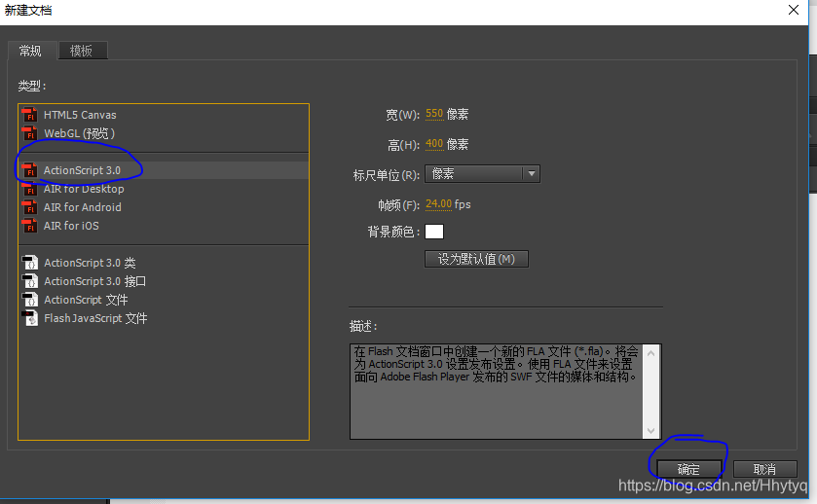
Task: Pick AIR for iOS type
Action: point(164,226)
